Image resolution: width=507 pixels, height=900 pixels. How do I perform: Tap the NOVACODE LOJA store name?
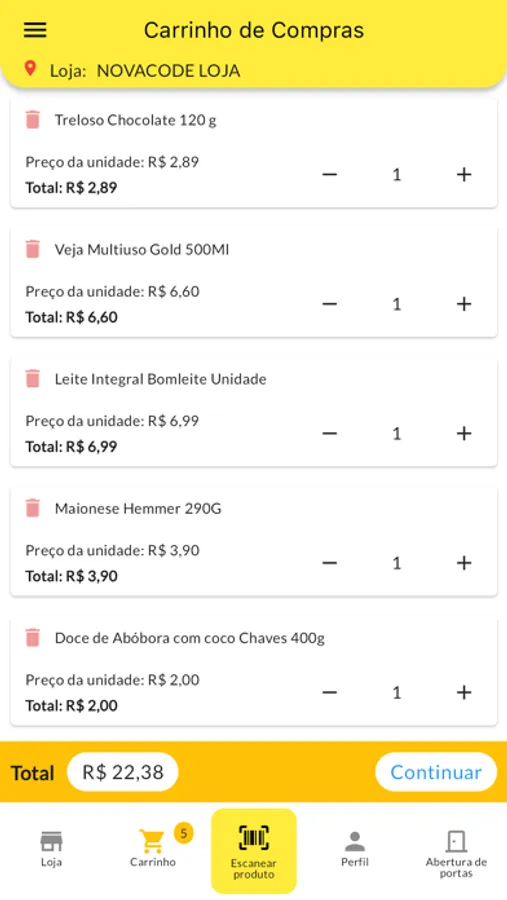pos(168,71)
